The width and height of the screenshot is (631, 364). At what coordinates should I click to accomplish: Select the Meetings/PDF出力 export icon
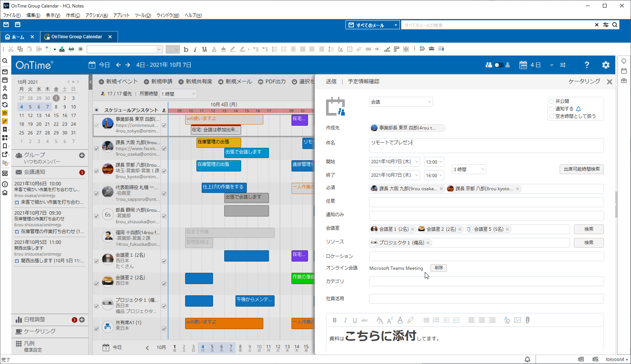coord(260,81)
